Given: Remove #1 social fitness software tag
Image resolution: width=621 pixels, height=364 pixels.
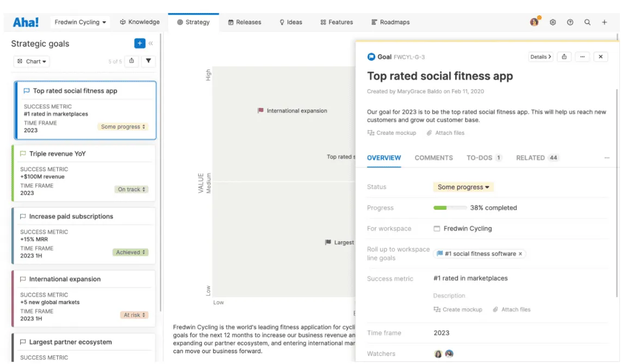Looking at the screenshot, I should coord(520,254).
